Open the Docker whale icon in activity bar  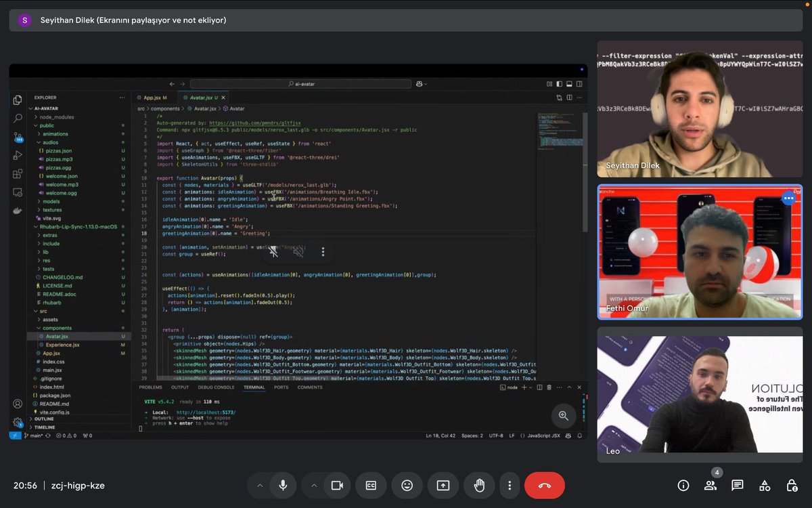[18, 211]
